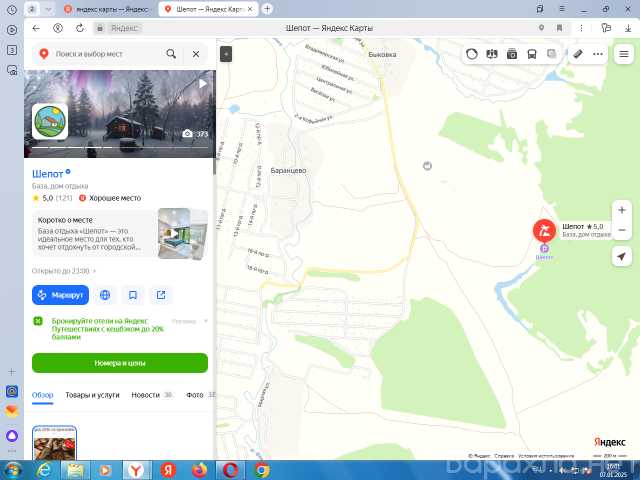Open the map layers selector icon
Image resolution: width=640 pixels, height=480 pixels.
[551, 54]
